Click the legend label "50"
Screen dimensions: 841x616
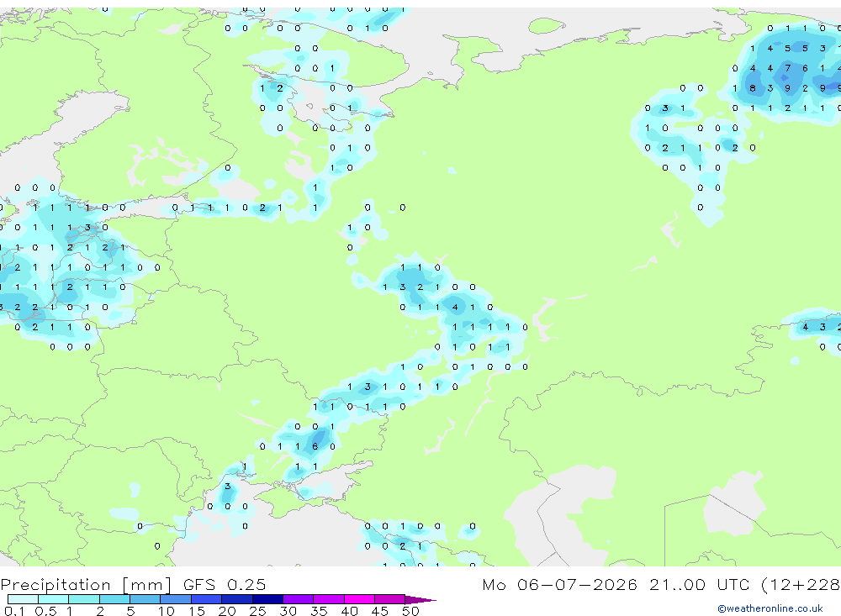(x=410, y=611)
